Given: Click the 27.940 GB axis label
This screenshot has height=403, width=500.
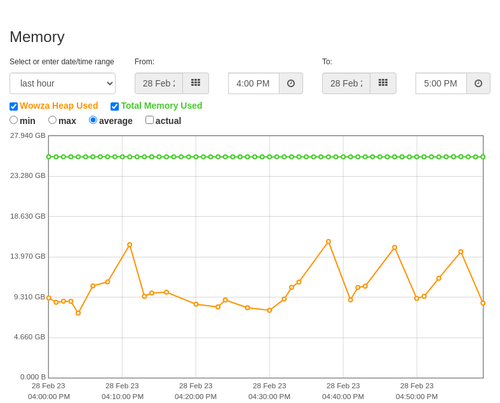Looking at the screenshot, I should tap(28, 136).
